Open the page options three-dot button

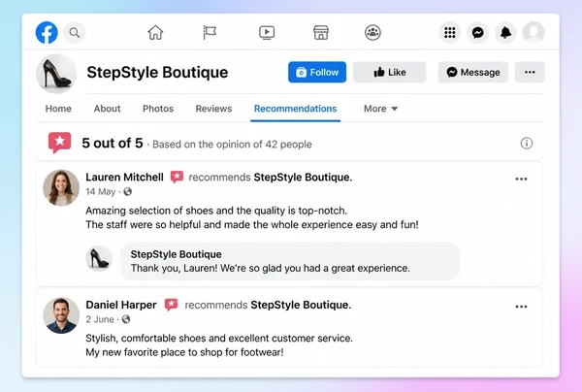pyautogui.click(x=530, y=72)
